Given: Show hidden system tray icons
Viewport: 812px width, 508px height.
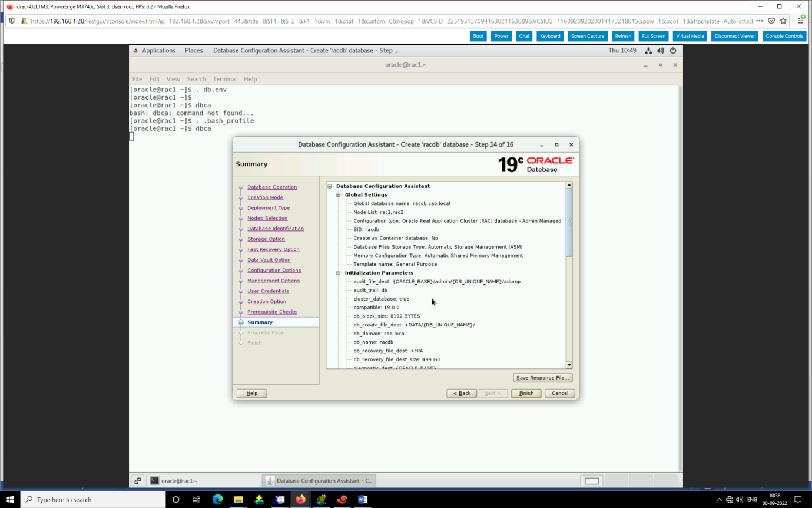Looking at the screenshot, I should [719, 500].
